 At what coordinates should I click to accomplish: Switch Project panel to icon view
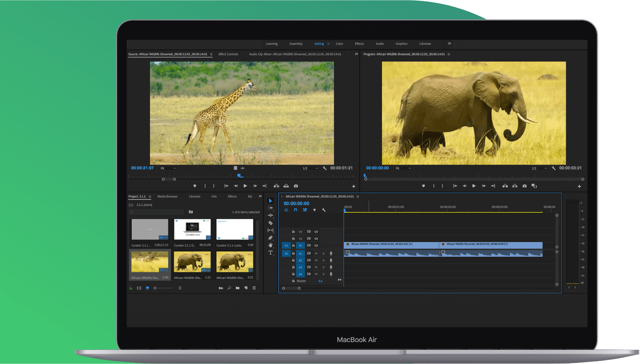[x=147, y=288]
